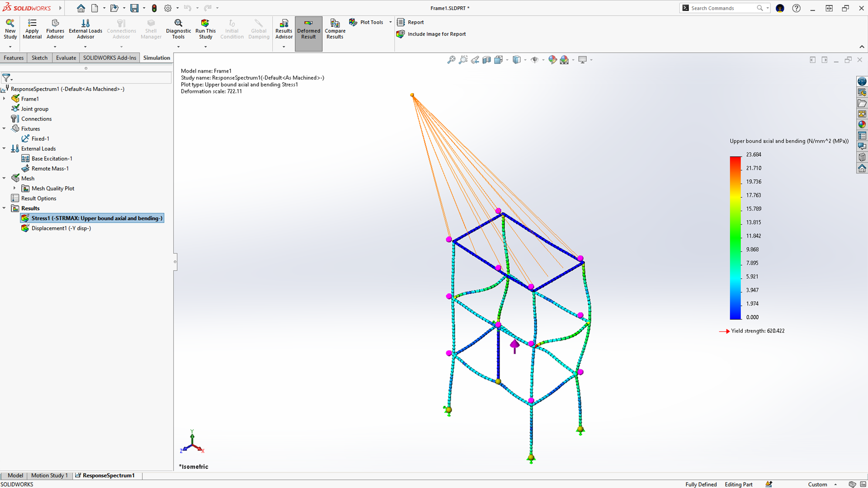Image resolution: width=868 pixels, height=488 pixels.
Task: Expand the Mesh Quality Plot node
Action: (14, 188)
